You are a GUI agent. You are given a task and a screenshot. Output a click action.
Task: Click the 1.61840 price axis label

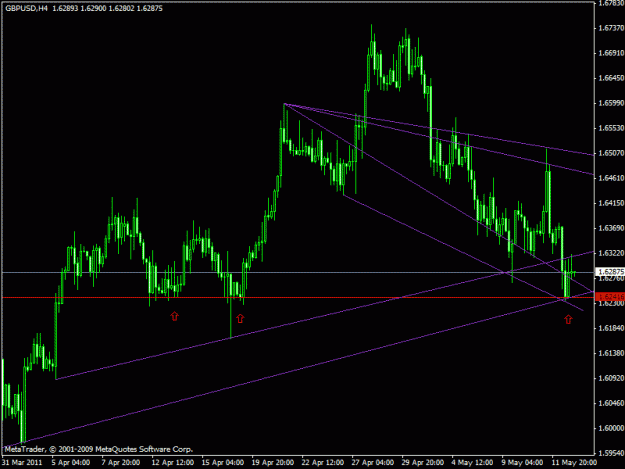click(x=611, y=328)
